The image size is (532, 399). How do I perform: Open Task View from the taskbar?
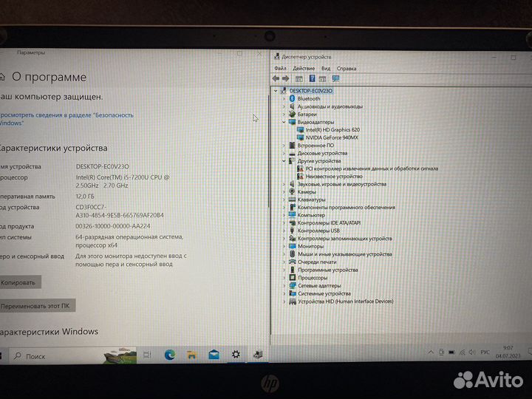click(x=147, y=355)
